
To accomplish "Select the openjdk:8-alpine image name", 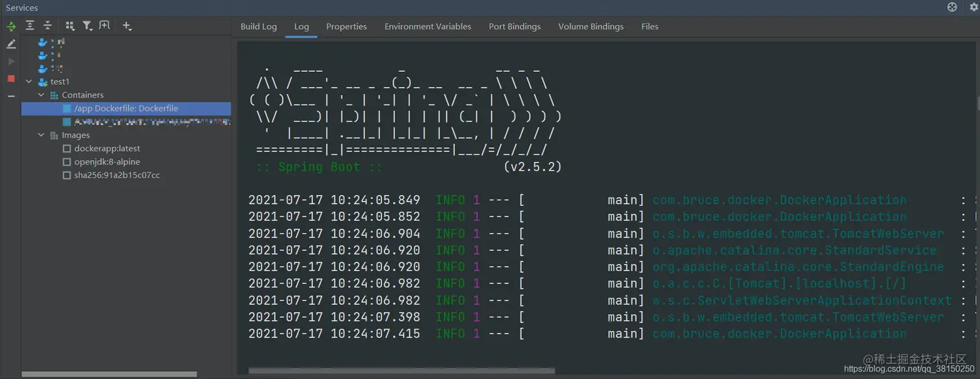I will (107, 162).
